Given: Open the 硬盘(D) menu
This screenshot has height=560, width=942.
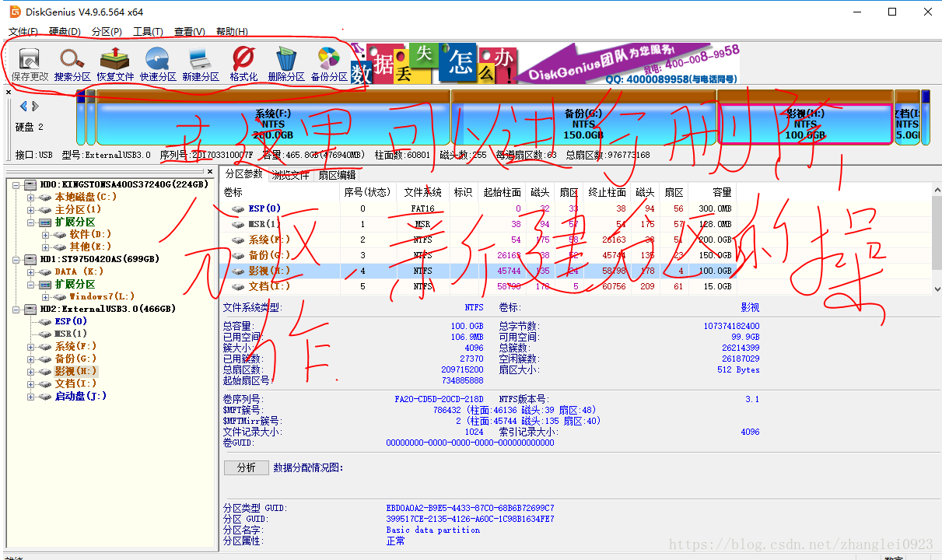Looking at the screenshot, I should pyautogui.click(x=65, y=32).
